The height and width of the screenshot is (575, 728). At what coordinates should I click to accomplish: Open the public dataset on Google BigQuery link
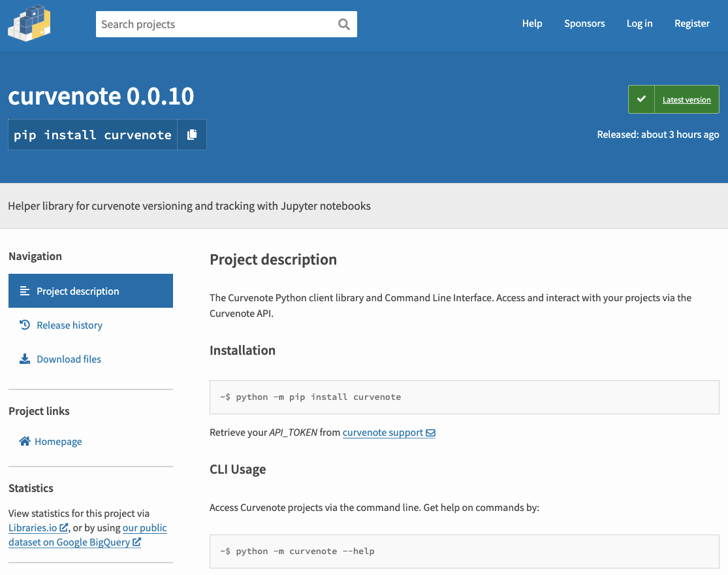[x=87, y=535]
